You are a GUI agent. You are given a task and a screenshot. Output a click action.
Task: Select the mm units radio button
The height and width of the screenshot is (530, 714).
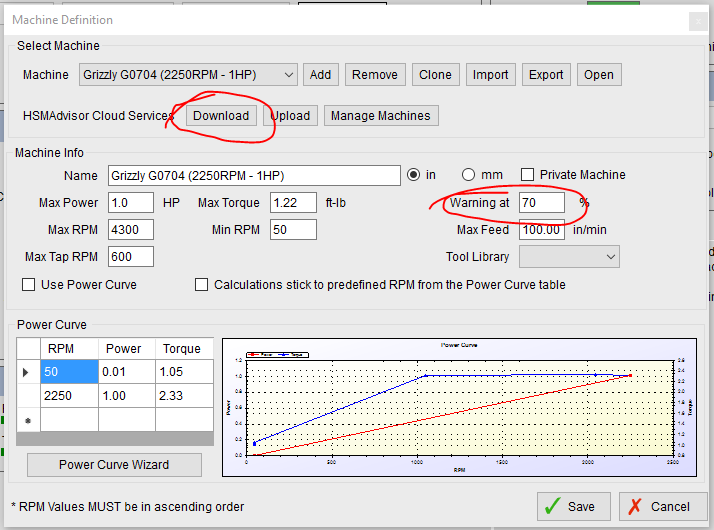(x=467, y=175)
